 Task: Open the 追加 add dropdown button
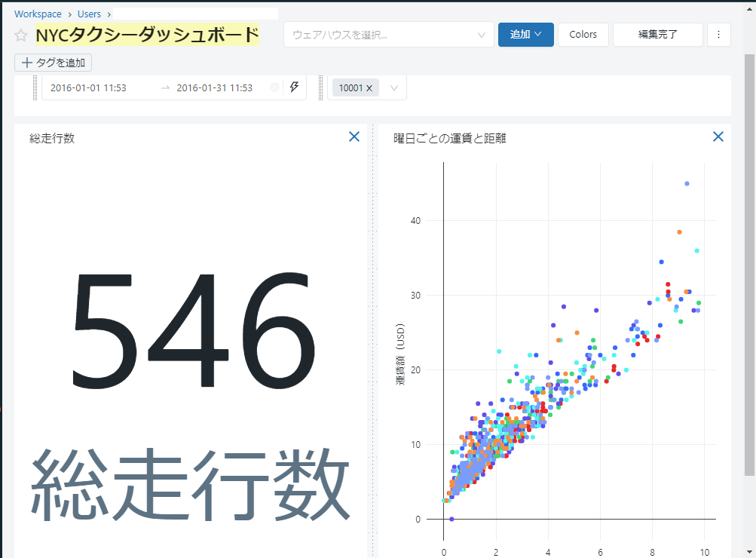coord(525,34)
